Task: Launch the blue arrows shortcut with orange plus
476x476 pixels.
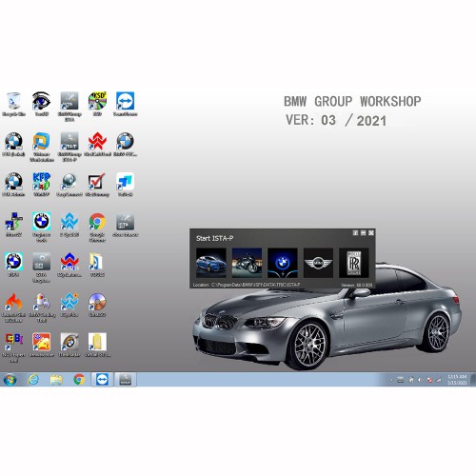Action: 69,305
